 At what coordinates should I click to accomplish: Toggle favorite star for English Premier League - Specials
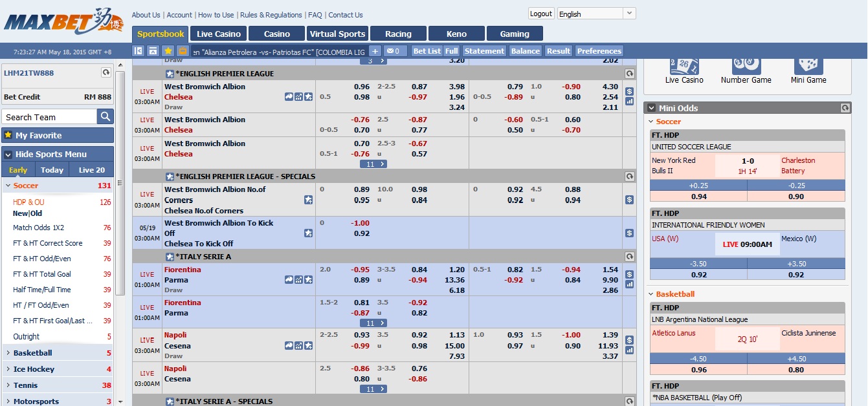click(170, 176)
